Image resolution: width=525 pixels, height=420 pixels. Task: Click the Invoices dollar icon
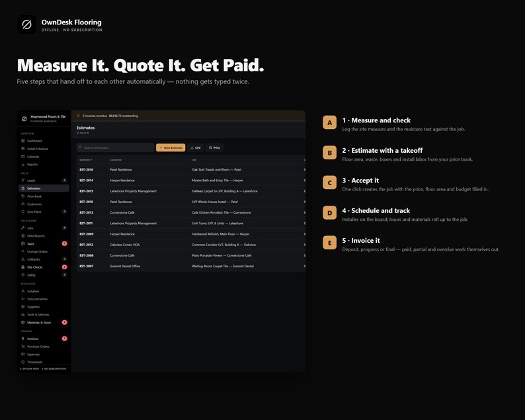(x=22, y=338)
